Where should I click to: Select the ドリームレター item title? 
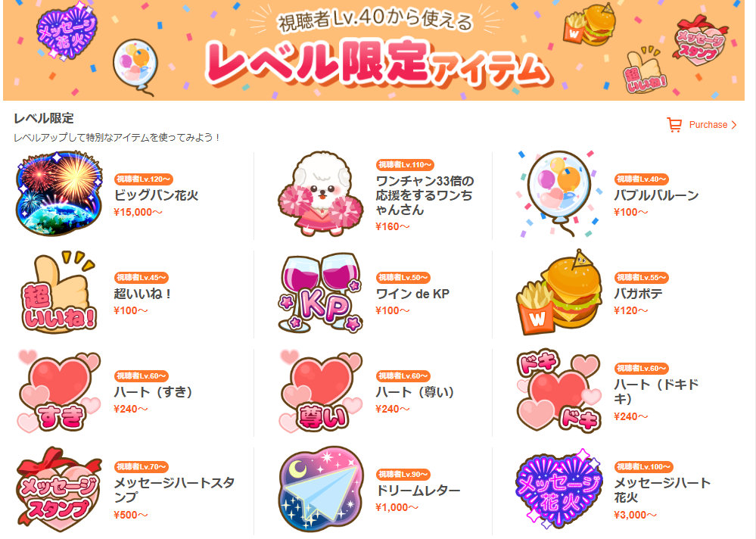point(418,491)
